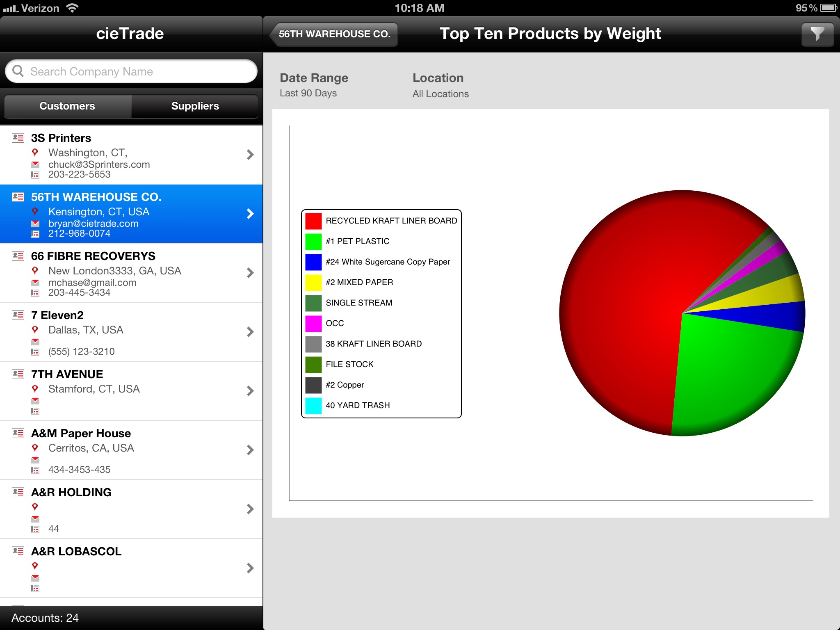The image size is (840, 630).
Task: Click A&R LOBASCOL location pin icon
Action: pos(35,566)
